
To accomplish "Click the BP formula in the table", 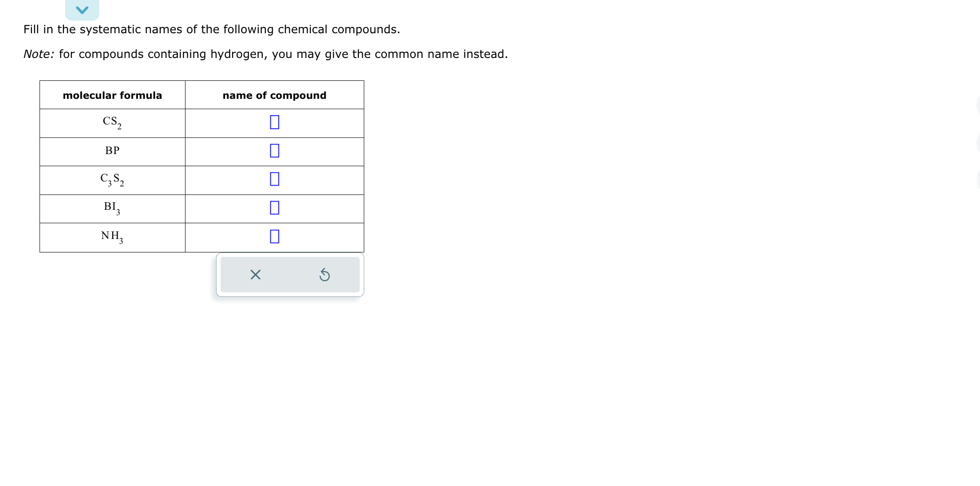I will 112,151.
